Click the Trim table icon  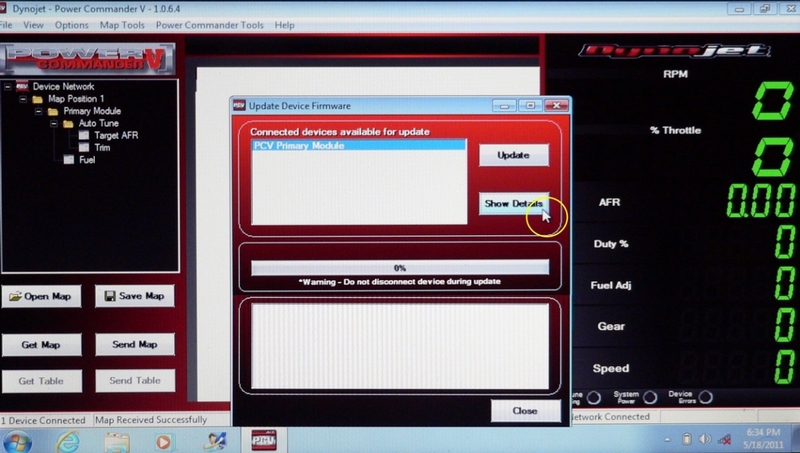click(84, 147)
